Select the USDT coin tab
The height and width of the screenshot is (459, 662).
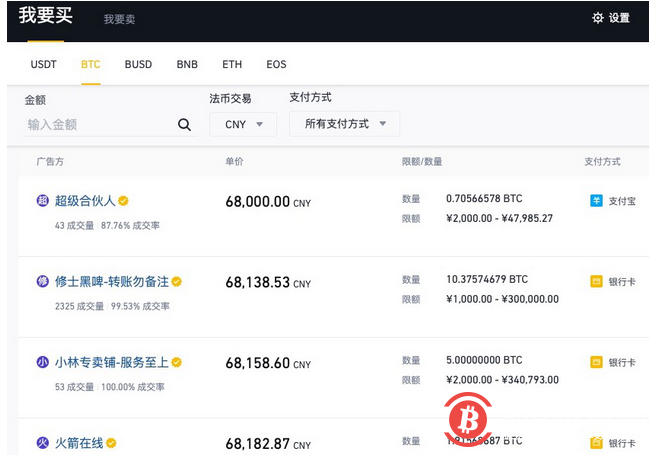[x=44, y=65]
